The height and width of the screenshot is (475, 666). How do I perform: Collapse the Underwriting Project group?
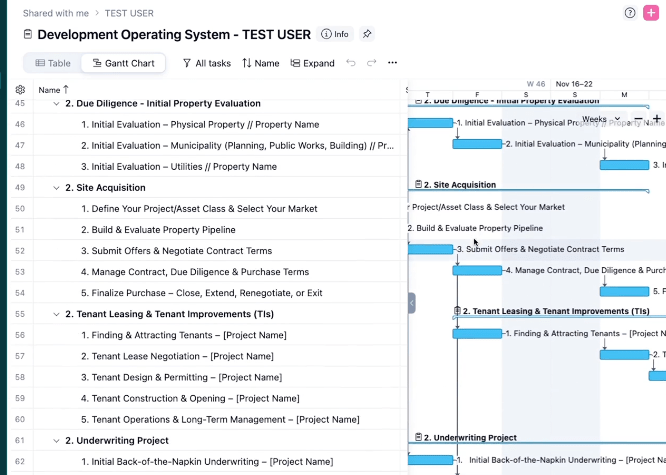[56, 440]
